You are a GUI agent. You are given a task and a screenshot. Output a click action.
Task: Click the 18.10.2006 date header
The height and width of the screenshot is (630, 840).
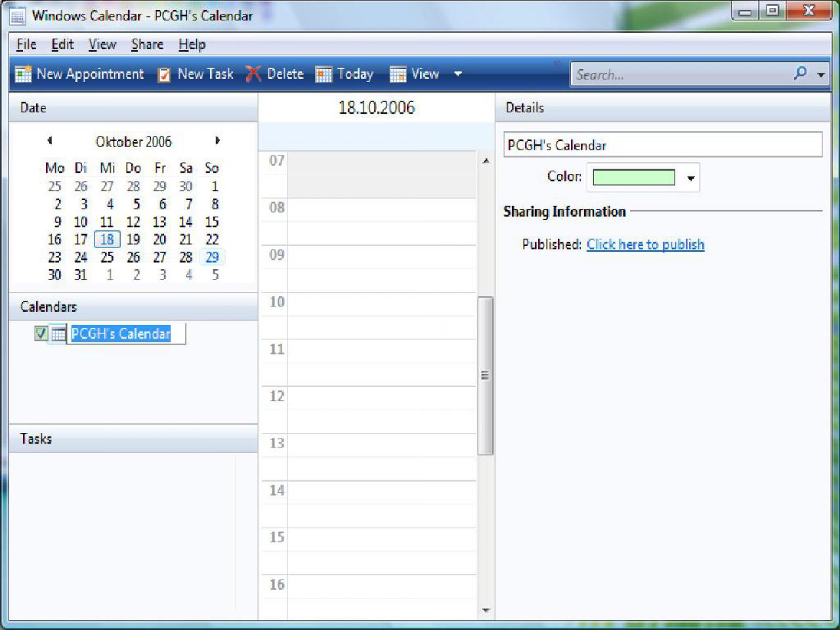coord(377,108)
